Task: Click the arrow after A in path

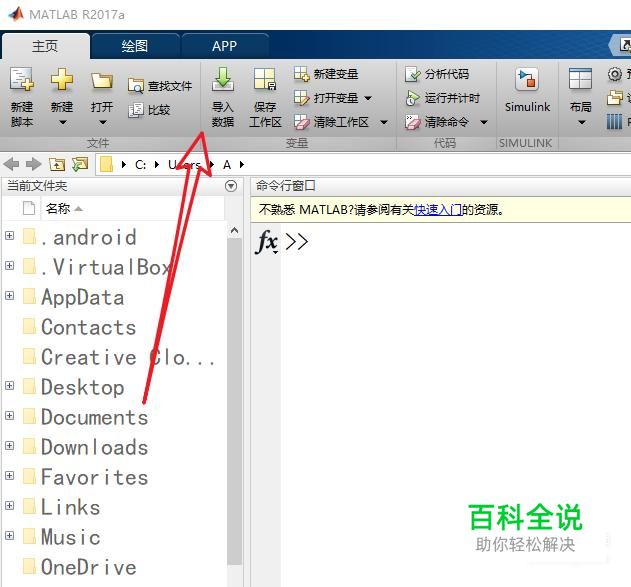Action: tap(242, 164)
